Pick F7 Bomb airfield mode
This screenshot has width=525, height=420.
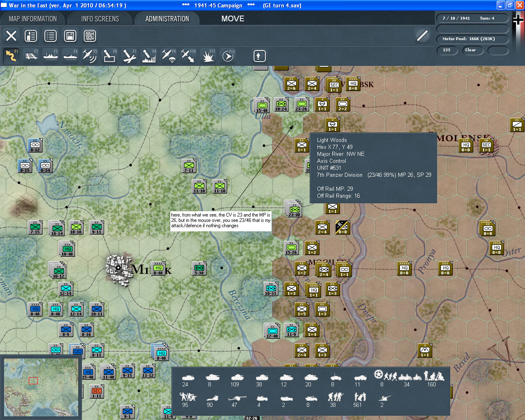pos(129,56)
